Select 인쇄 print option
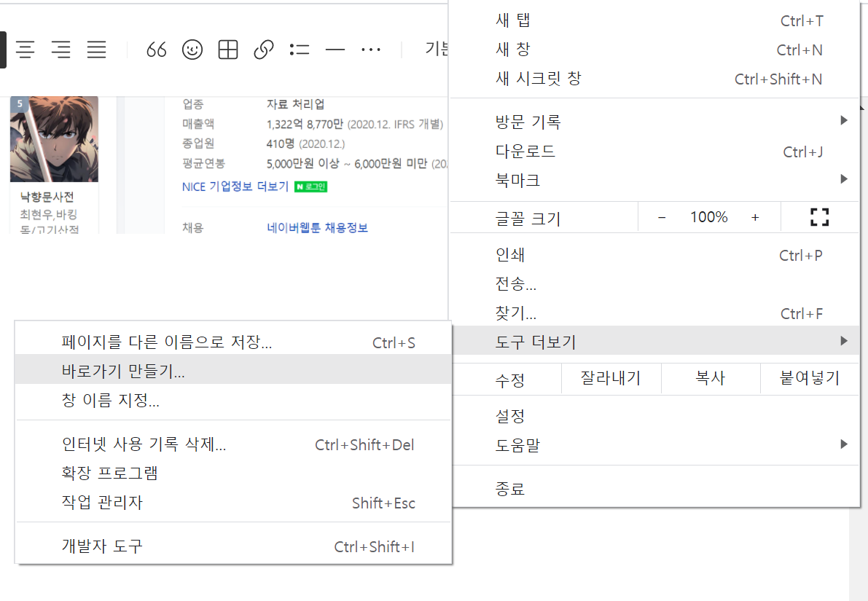Image resolution: width=868 pixels, height=601 pixels. click(655, 255)
